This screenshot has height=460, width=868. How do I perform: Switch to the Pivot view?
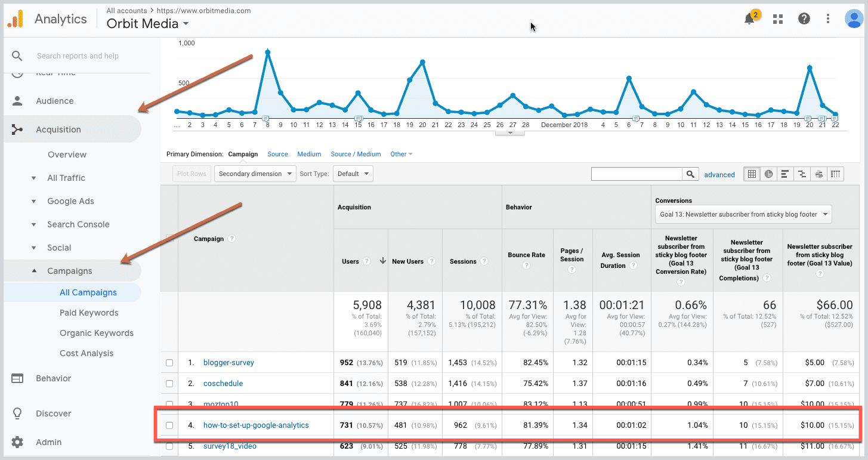[x=836, y=174]
